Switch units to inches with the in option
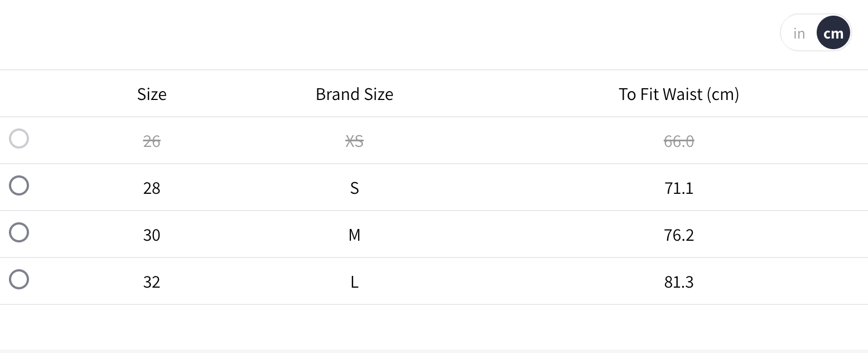Screen dimensions: 868x353 [799, 34]
